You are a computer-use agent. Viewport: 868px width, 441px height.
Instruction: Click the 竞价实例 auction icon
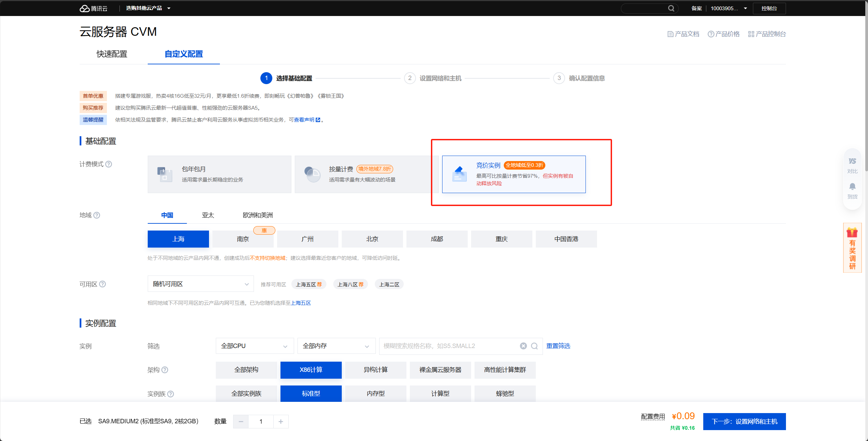point(459,174)
